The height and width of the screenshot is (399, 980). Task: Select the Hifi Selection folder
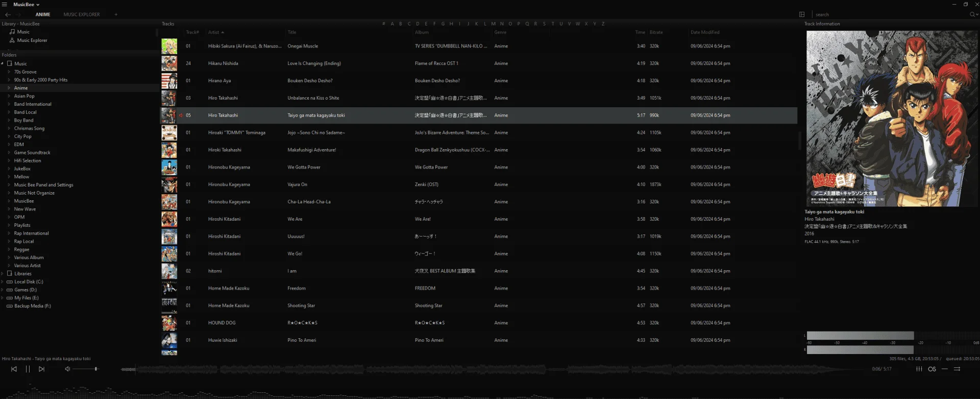click(x=28, y=160)
